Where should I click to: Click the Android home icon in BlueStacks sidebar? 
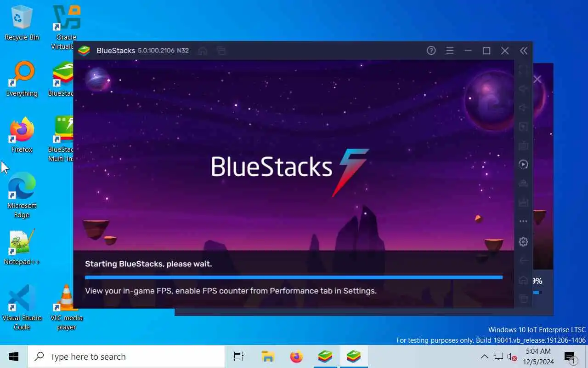pos(523,280)
